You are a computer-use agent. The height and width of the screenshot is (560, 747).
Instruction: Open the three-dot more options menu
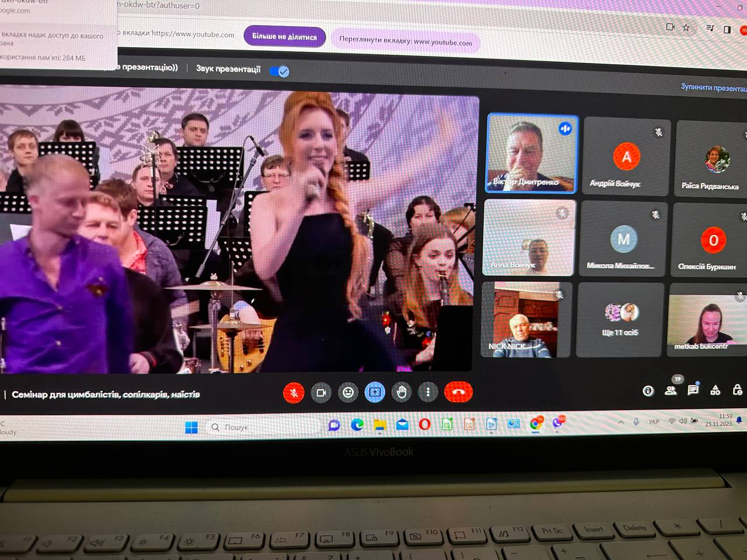pos(428,393)
